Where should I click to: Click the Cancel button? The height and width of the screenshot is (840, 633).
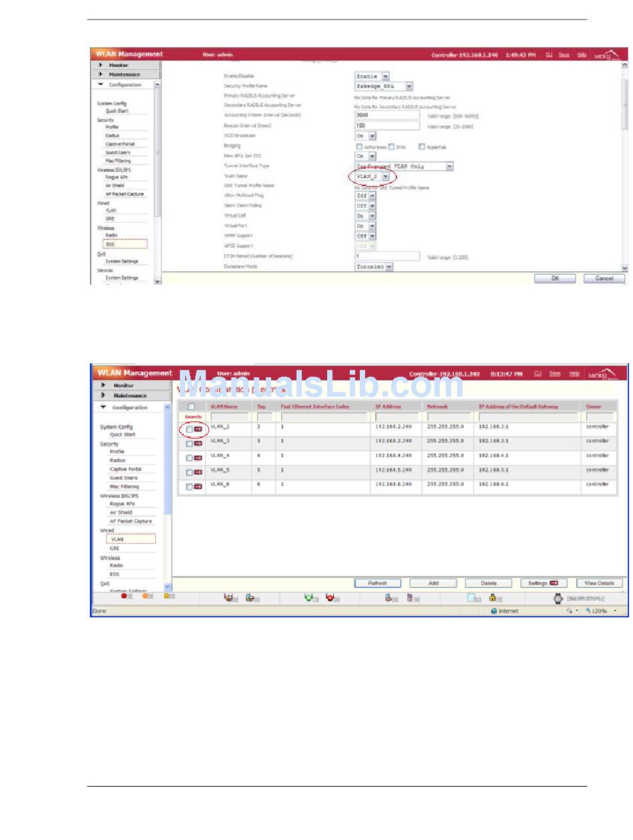coord(604,279)
